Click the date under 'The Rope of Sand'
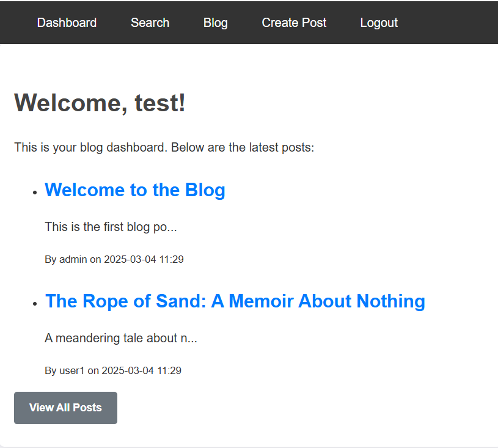Screen dimensions: 498x448 point(141,370)
